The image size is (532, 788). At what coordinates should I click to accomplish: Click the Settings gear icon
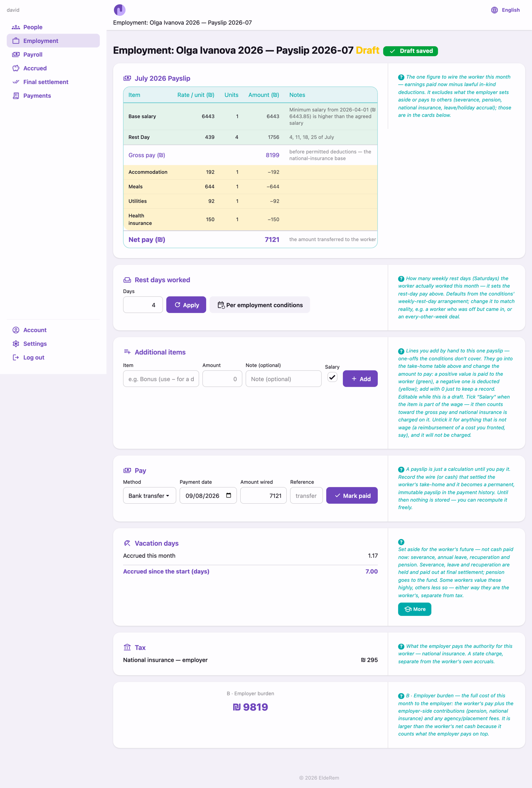pyautogui.click(x=16, y=344)
